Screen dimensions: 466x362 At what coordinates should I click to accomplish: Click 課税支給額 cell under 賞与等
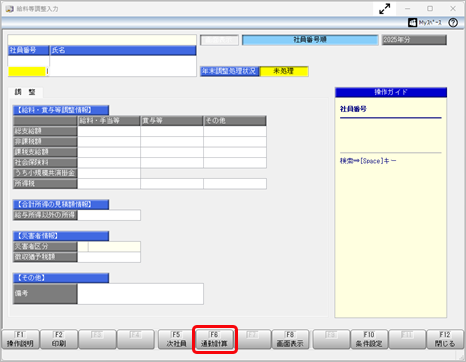coord(172,152)
